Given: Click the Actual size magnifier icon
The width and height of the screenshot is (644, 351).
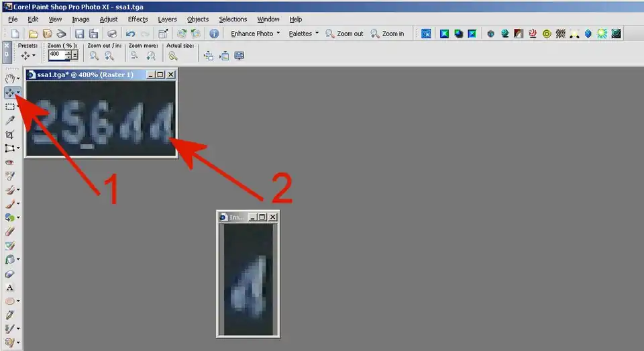Looking at the screenshot, I should tap(173, 56).
